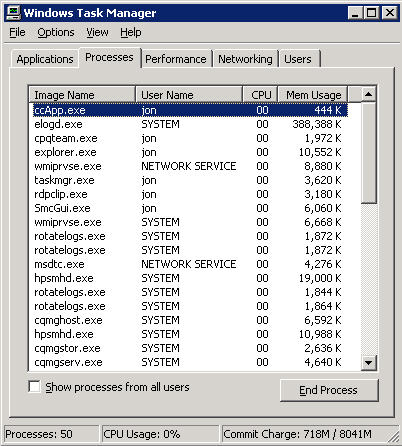
Task: Click the vertical scrollbar thumb
Action: click(368, 153)
